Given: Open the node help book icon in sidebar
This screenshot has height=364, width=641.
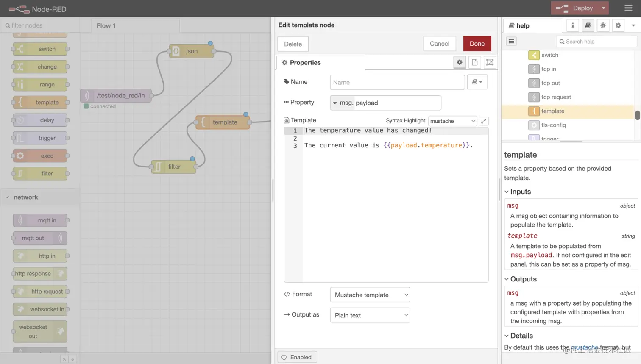Looking at the screenshot, I should 587,25.
